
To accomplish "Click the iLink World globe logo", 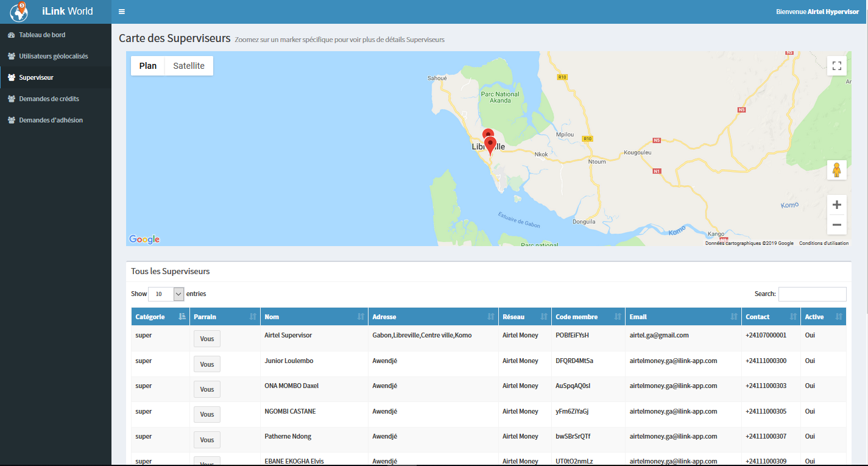I will click(x=19, y=12).
